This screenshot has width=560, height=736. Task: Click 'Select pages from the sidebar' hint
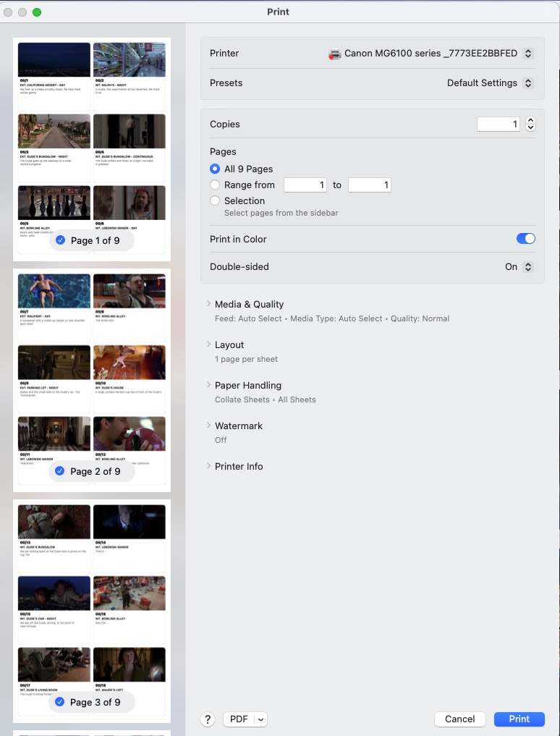pos(281,213)
